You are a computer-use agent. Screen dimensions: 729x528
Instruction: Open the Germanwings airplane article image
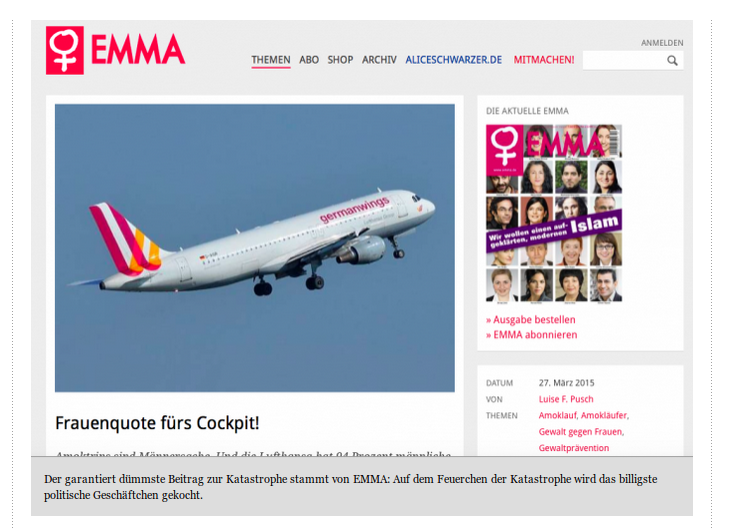(x=255, y=248)
